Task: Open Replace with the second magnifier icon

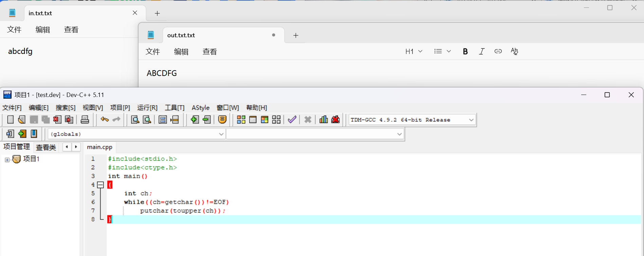Action: pos(147,120)
